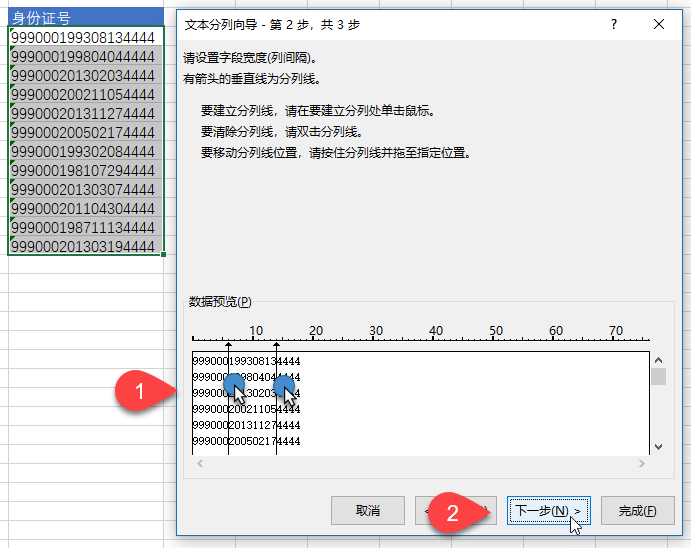Select the 身份证号 header cell
The width and height of the screenshot is (691, 548).
[x=84, y=17]
